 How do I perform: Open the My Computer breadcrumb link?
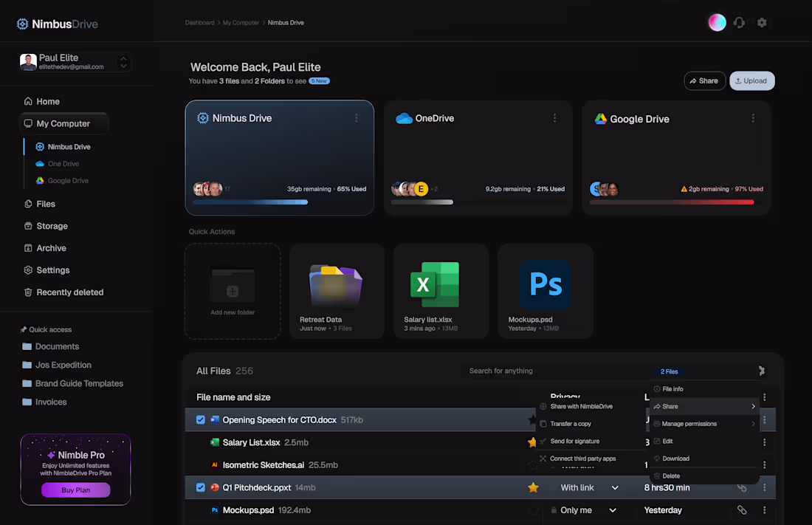241,23
